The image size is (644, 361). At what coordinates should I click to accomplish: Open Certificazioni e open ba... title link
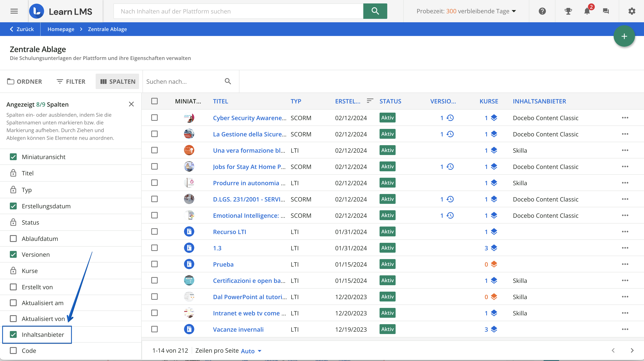point(249,280)
